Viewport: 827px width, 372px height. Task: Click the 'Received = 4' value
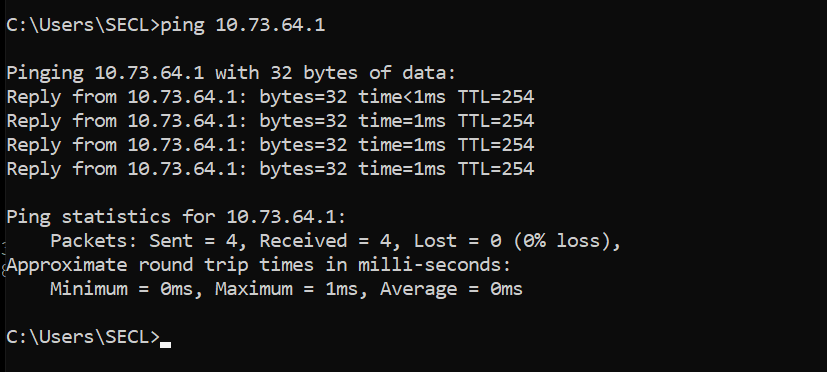[326, 241]
